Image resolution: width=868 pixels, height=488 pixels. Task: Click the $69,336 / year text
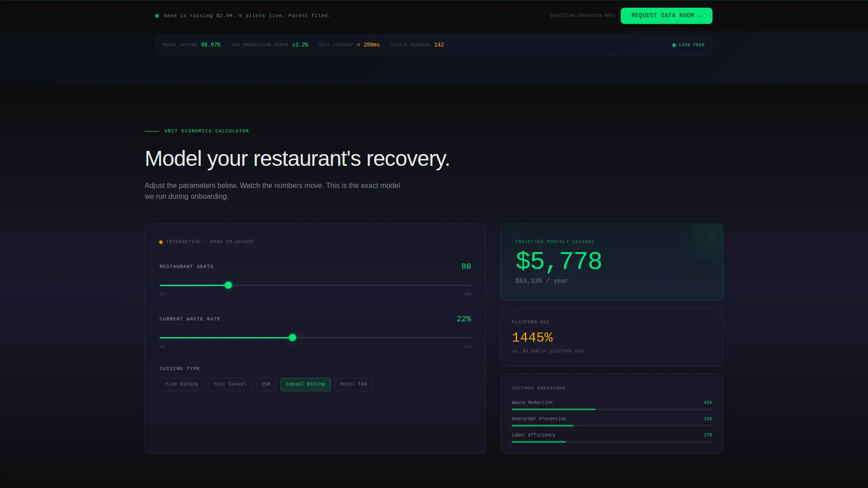(x=542, y=281)
